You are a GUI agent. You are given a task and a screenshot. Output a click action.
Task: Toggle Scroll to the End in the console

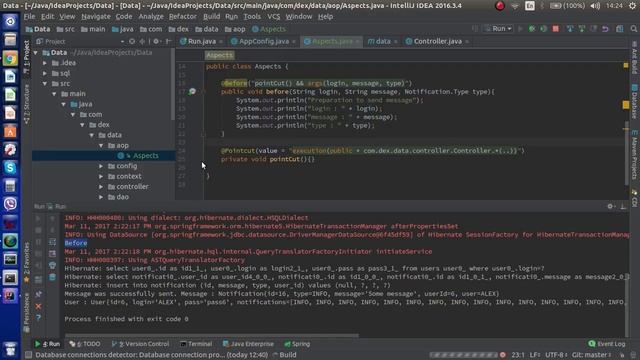52,254
